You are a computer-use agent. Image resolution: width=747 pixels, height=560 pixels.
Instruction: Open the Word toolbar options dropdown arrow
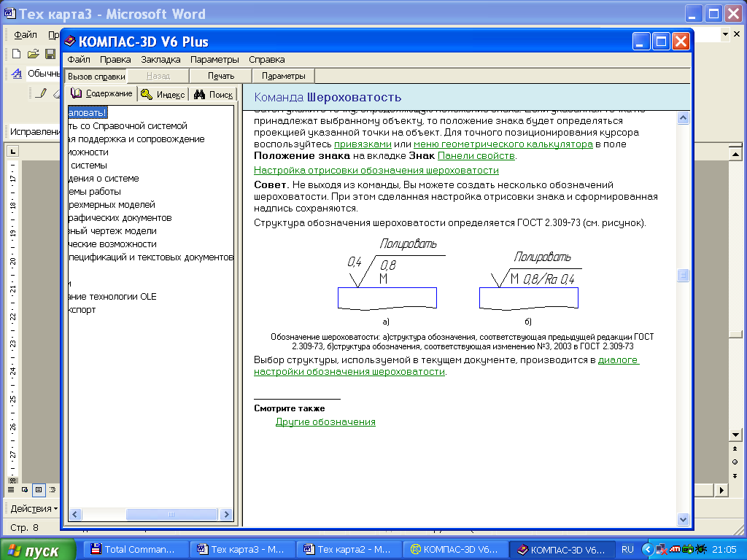coord(725,34)
